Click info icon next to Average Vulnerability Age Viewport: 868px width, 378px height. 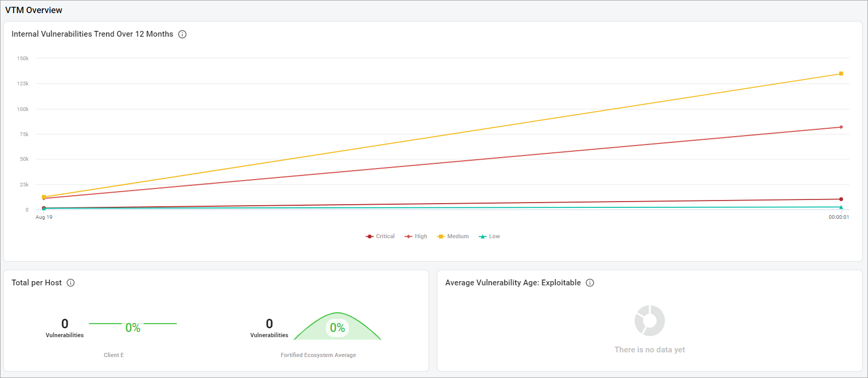click(590, 283)
